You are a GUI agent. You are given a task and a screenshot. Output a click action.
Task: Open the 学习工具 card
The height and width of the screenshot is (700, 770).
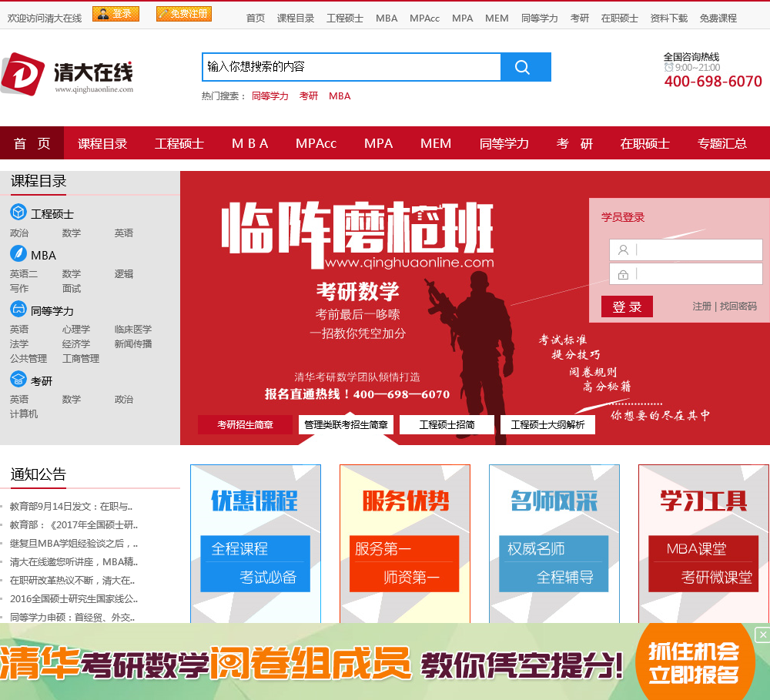704,544
